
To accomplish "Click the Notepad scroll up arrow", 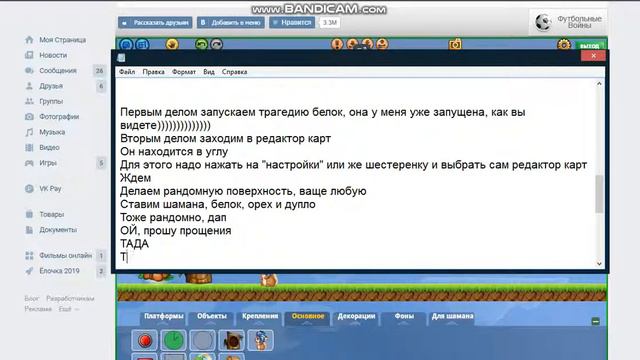I will coord(599,84).
